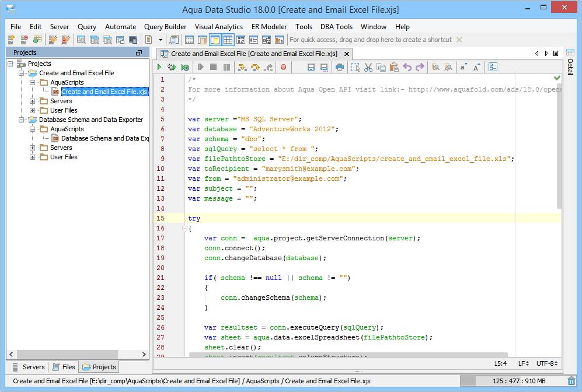Image resolution: width=582 pixels, height=392 pixels.
Task: Collapse the Create and Email Excel File project
Action: tap(22, 73)
